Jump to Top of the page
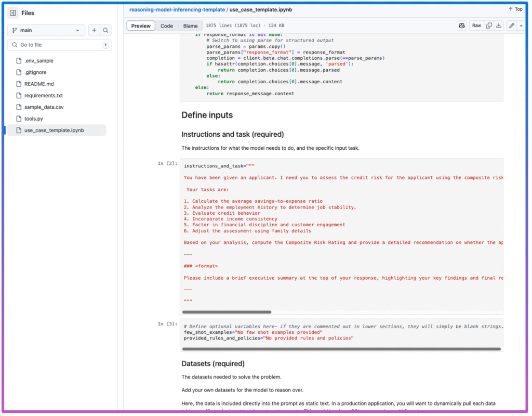This screenshot has height=416, width=532. pyautogui.click(x=515, y=9)
